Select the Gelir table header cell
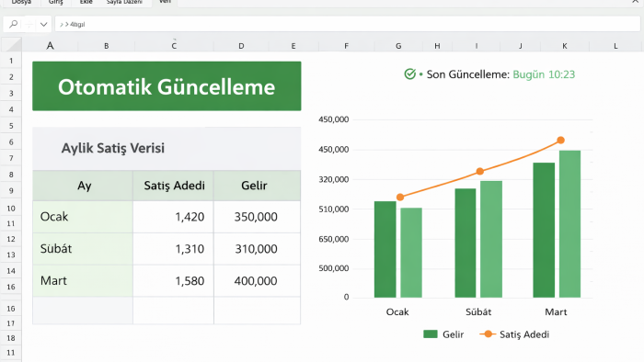This screenshot has width=644, height=362. 257,186
